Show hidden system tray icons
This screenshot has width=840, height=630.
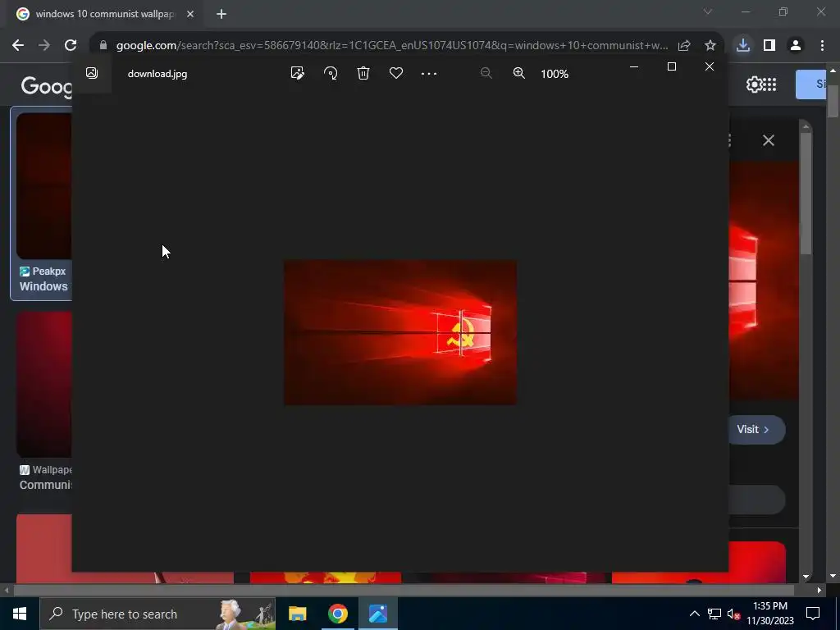coord(694,614)
